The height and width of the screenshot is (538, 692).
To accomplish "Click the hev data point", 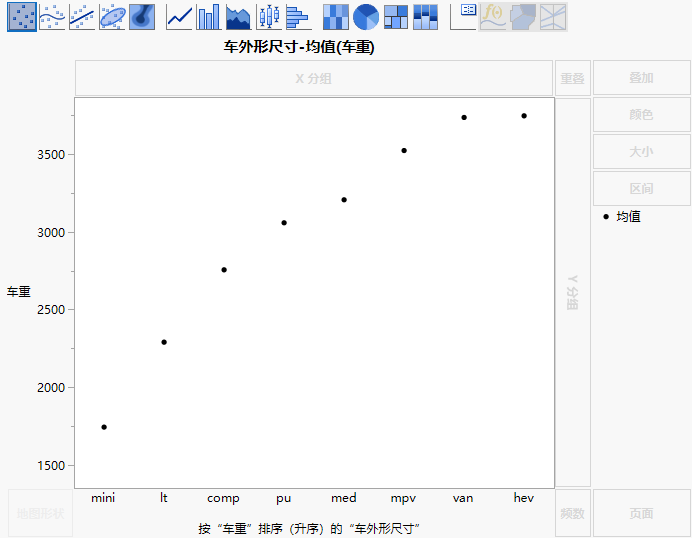I will pos(524,116).
